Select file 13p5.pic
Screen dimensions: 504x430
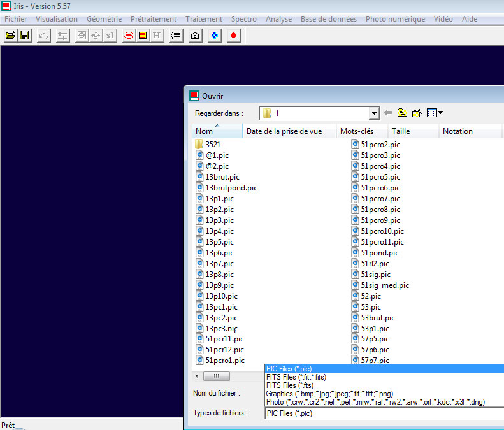tap(215, 242)
